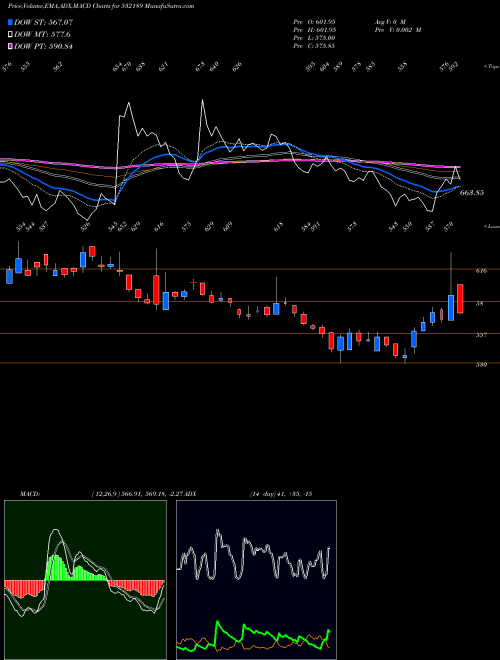Click the 'Pre C: 575.85' close value
500x660 pixels.
pos(314,46)
